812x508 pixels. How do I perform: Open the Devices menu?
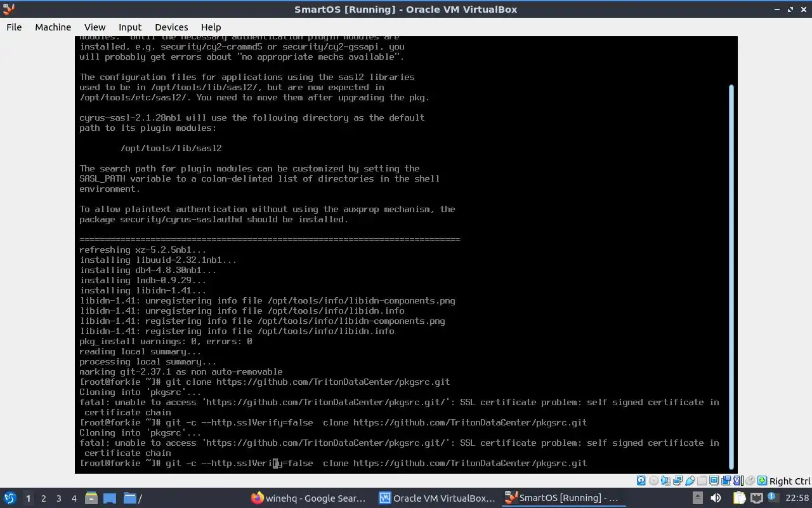171,27
